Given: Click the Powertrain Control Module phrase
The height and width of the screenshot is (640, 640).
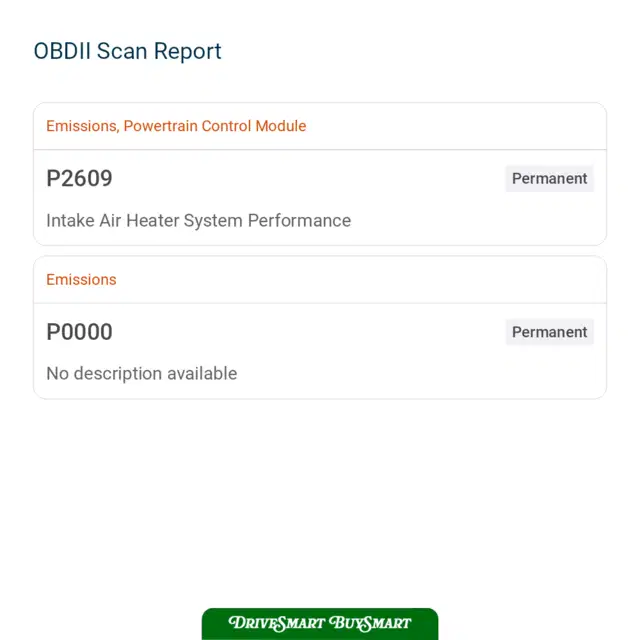Looking at the screenshot, I should point(215,126).
